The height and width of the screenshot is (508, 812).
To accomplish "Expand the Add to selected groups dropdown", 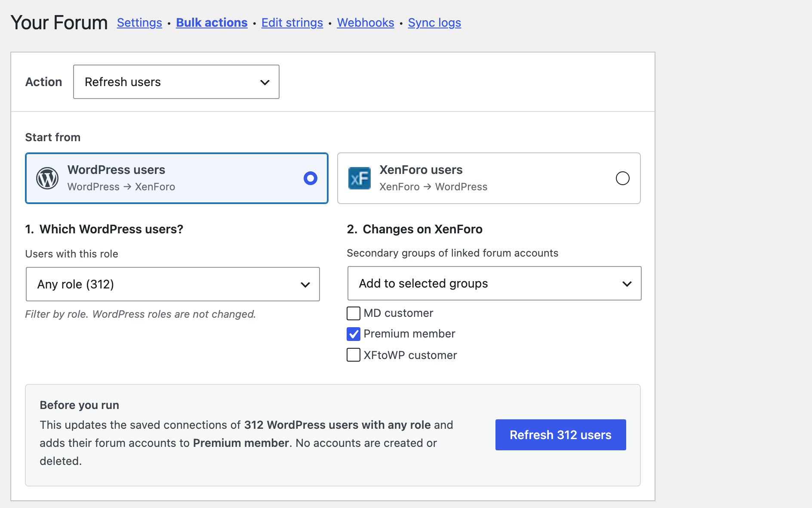I will click(495, 283).
